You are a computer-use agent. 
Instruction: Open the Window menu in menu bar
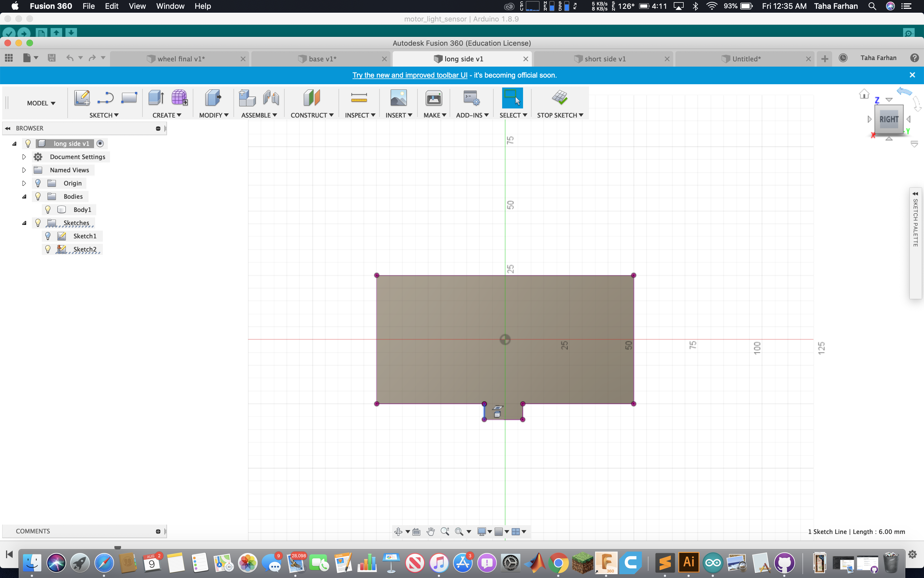click(x=170, y=6)
